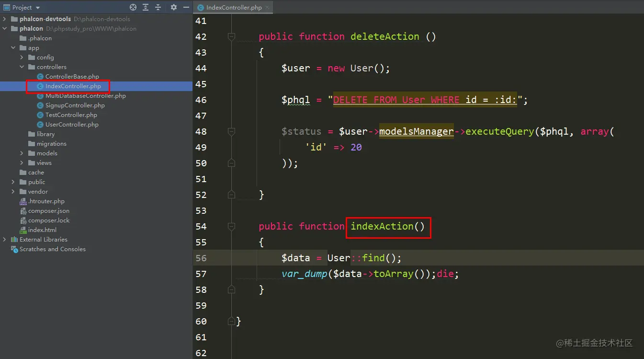
Task: Collapse the phalcon root folder
Action: click(5, 29)
